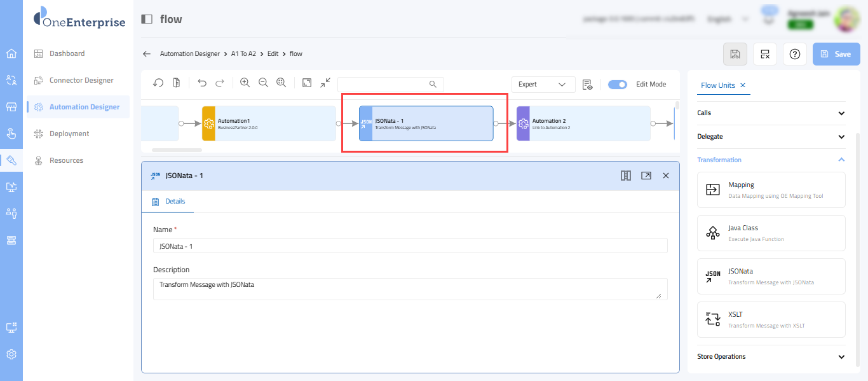Open the help question mark icon
868x381 pixels.
coord(794,54)
